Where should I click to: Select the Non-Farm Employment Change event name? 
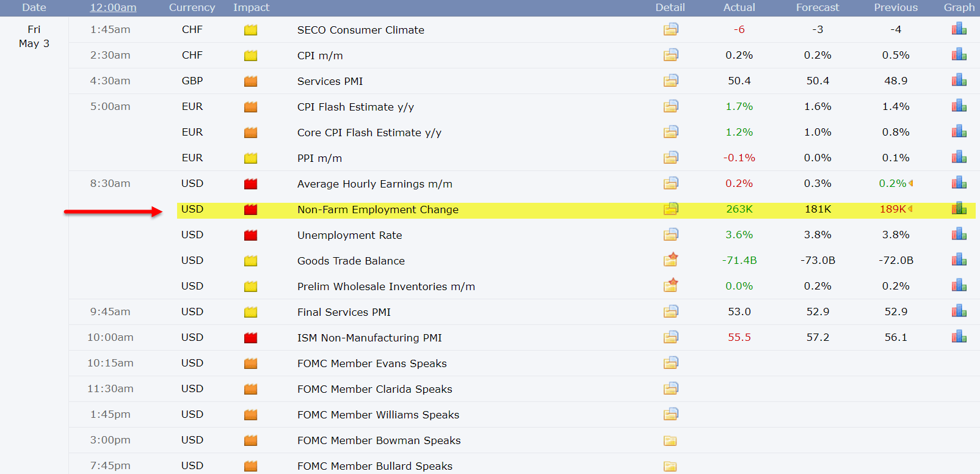[x=378, y=210]
